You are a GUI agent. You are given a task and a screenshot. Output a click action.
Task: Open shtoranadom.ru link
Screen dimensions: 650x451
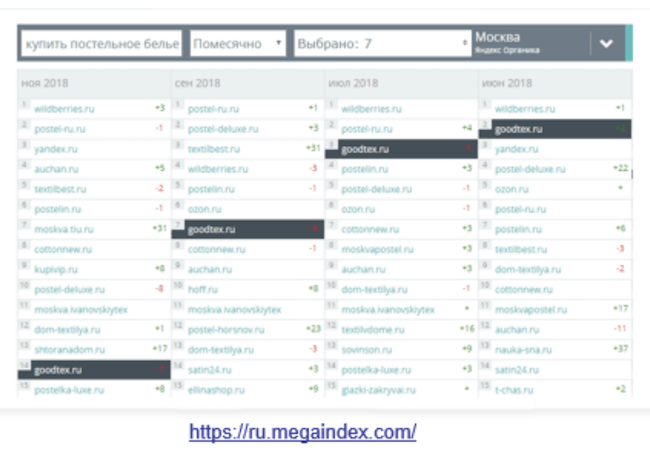pos(69,350)
